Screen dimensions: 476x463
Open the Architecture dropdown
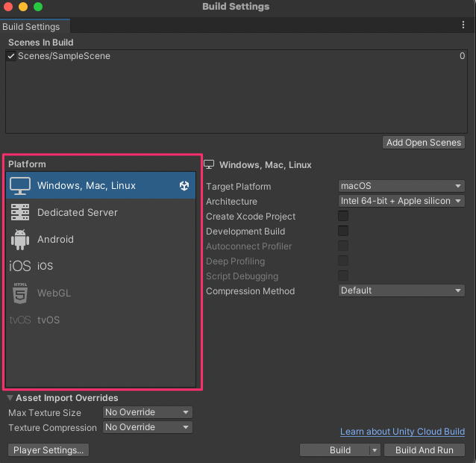[401, 201]
